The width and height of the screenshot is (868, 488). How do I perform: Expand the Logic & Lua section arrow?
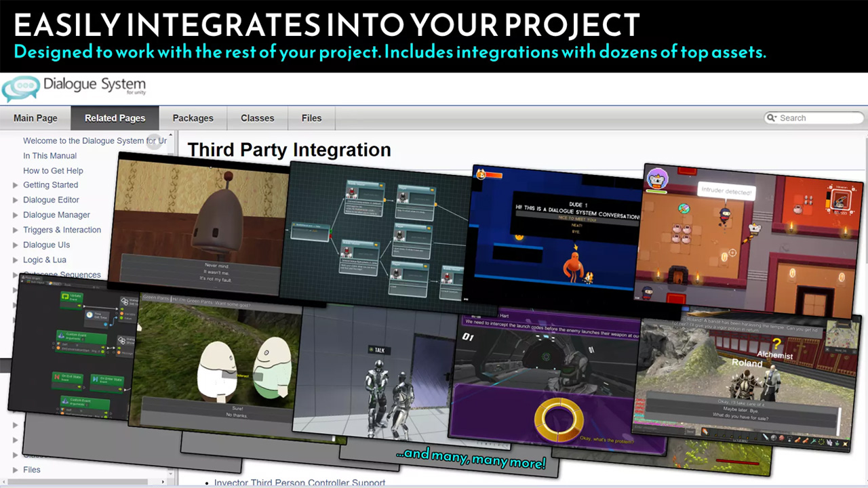[x=16, y=260]
